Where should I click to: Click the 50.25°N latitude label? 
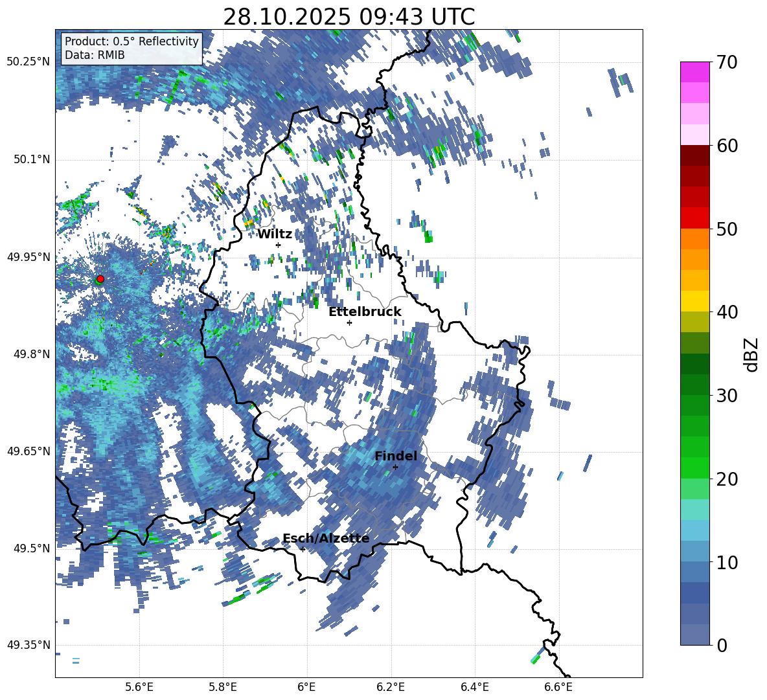coord(29,62)
